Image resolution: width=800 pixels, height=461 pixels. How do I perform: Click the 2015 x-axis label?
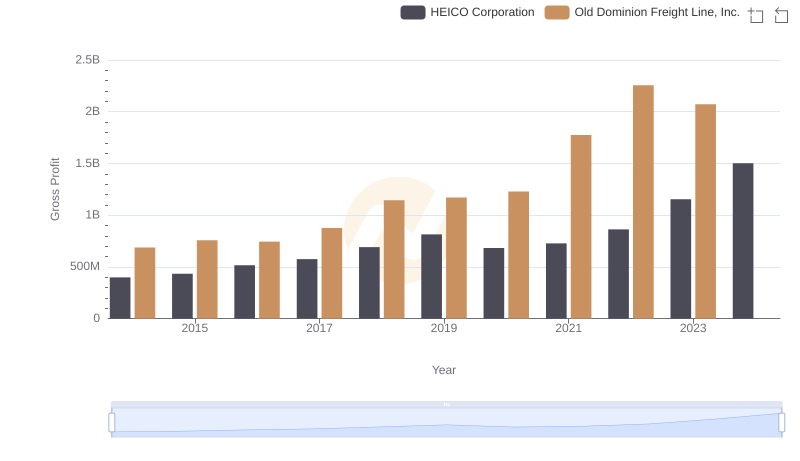pyautogui.click(x=194, y=328)
